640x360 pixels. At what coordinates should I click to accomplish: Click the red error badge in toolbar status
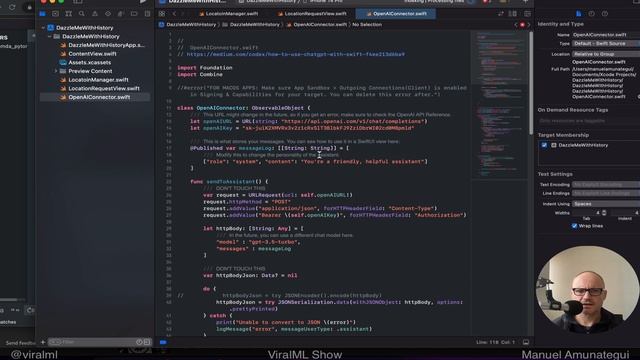pyautogui.click(x=486, y=2)
